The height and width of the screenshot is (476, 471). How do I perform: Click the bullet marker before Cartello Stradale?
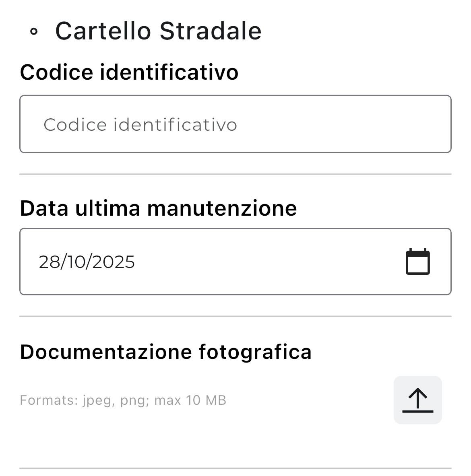34,31
